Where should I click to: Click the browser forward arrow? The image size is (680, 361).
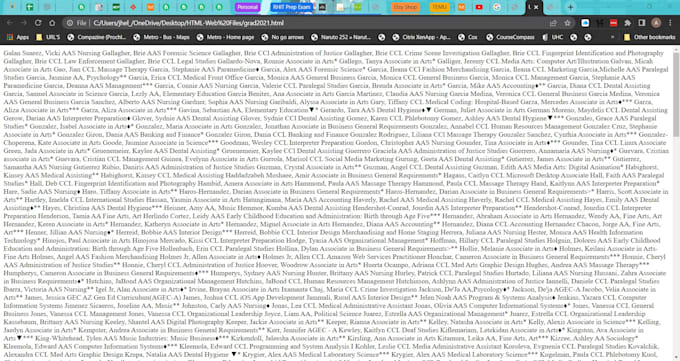pos(23,23)
